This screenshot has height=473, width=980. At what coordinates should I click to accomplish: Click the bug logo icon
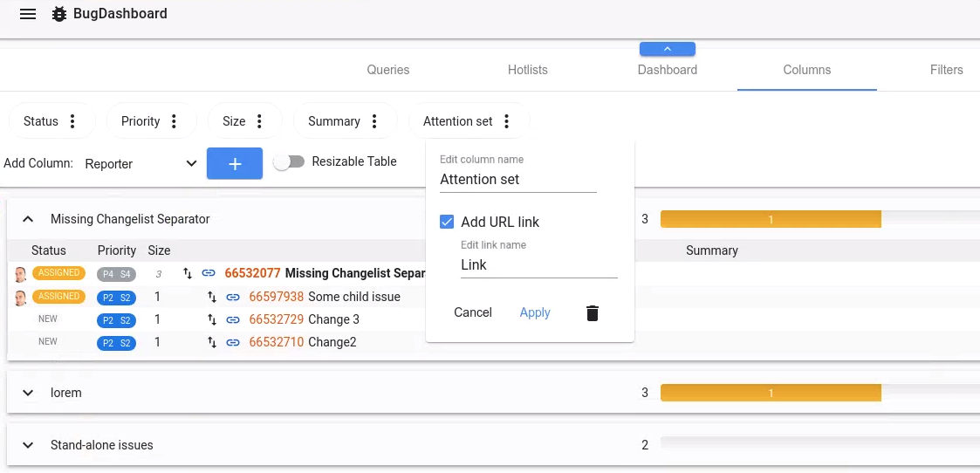pos(59,14)
